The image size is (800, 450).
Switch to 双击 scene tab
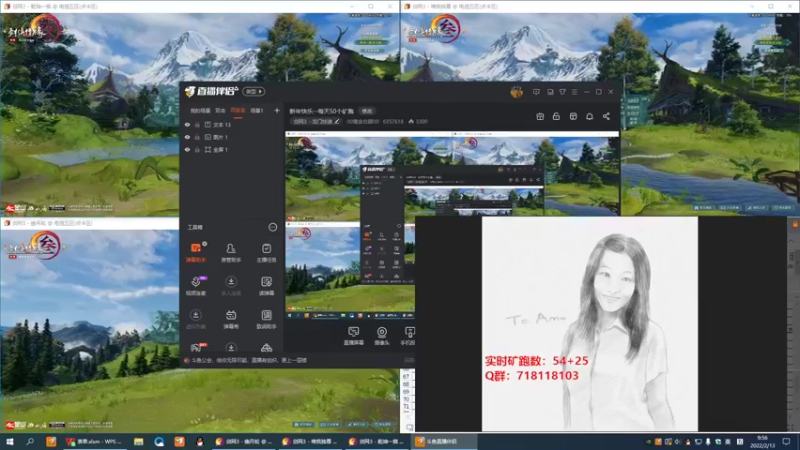220,110
